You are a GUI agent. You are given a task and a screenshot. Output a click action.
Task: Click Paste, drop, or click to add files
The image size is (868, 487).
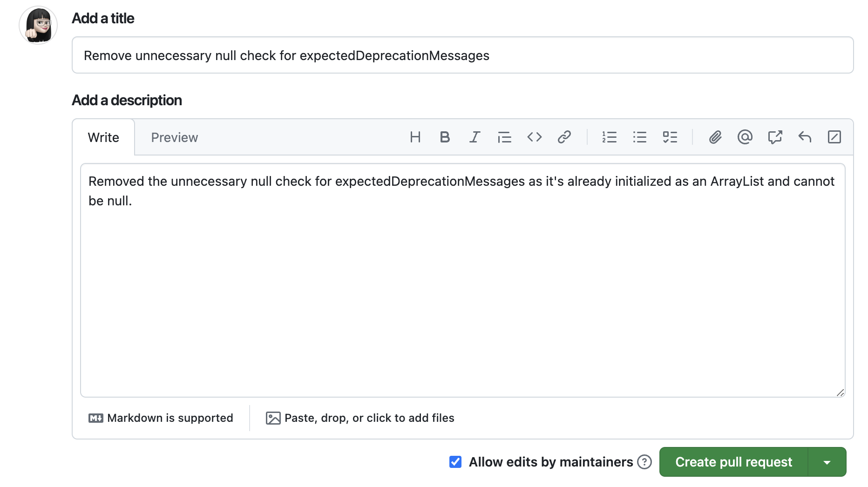(x=360, y=418)
